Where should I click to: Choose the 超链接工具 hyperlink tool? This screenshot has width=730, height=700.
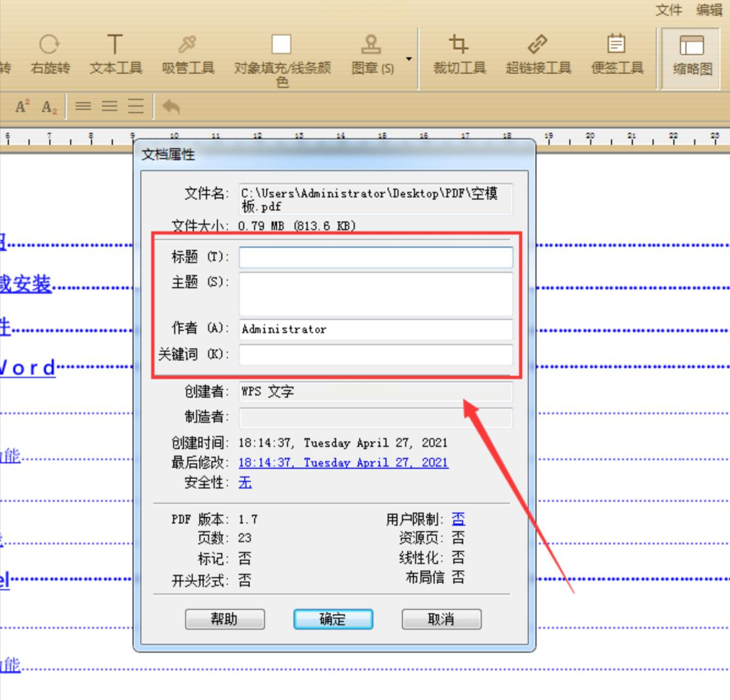pyautogui.click(x=538, y=55)
